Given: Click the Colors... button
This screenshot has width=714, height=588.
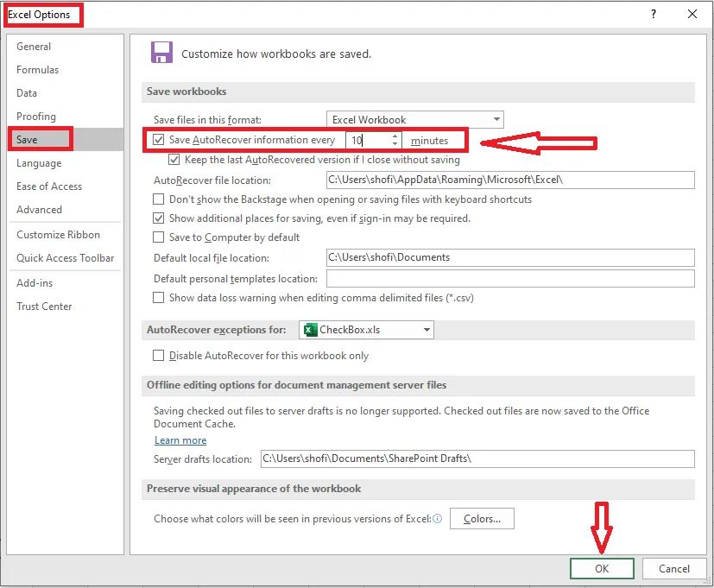Looking at the screenshot, I should 482,519.
